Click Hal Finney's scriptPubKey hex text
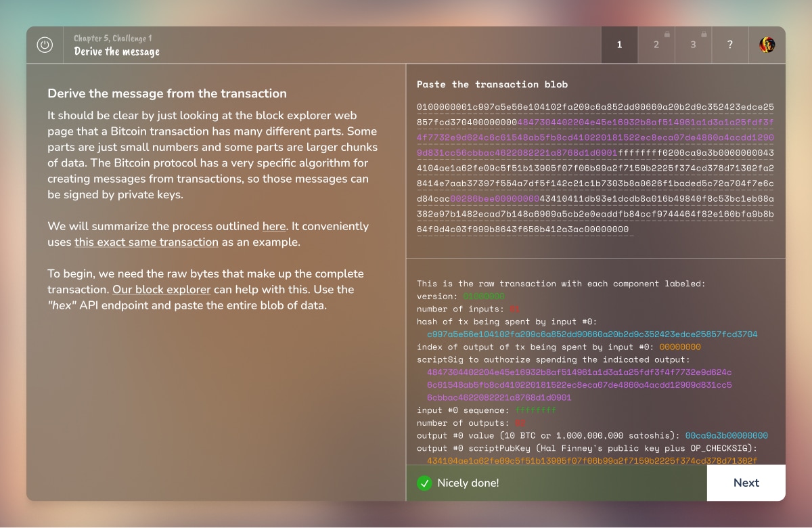 point(595,460)
